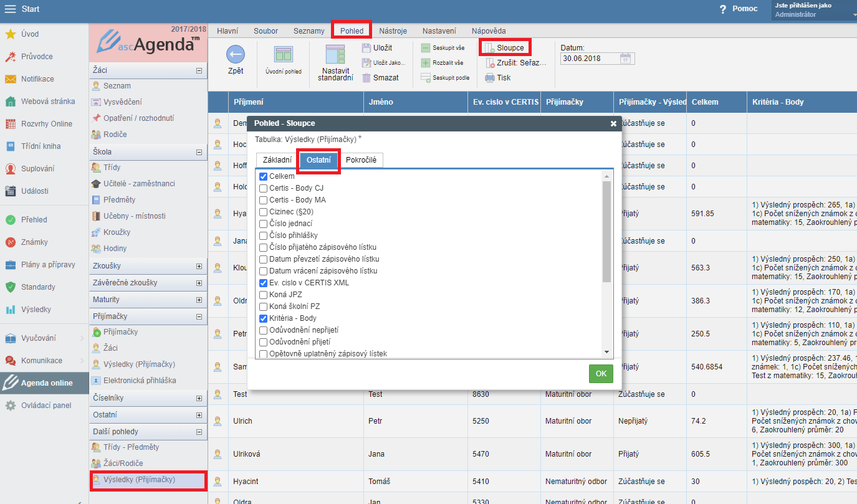857x504 pixels.
Task: Tick the Koná JPZ checkbox
Action: tap(263, 295)
